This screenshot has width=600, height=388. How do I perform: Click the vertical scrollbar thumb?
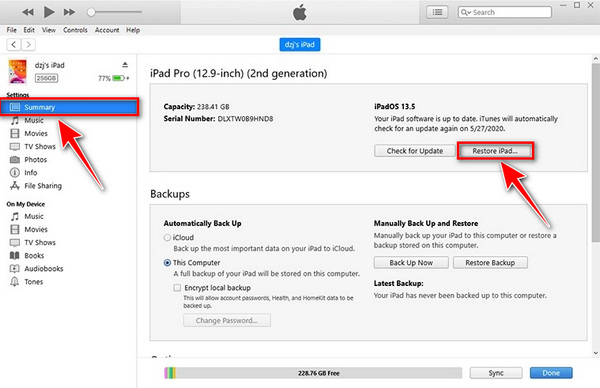(595, 152)
